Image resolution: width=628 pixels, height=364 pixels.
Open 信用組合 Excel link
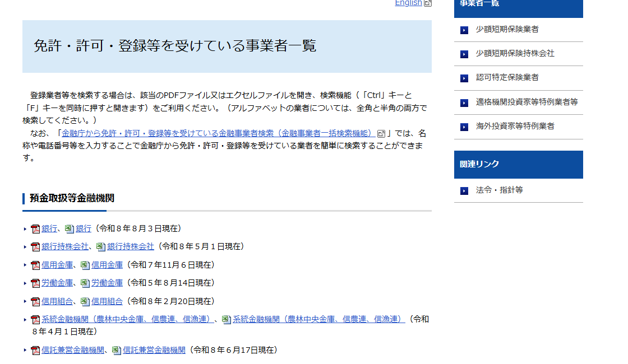[x=107, y=301]
